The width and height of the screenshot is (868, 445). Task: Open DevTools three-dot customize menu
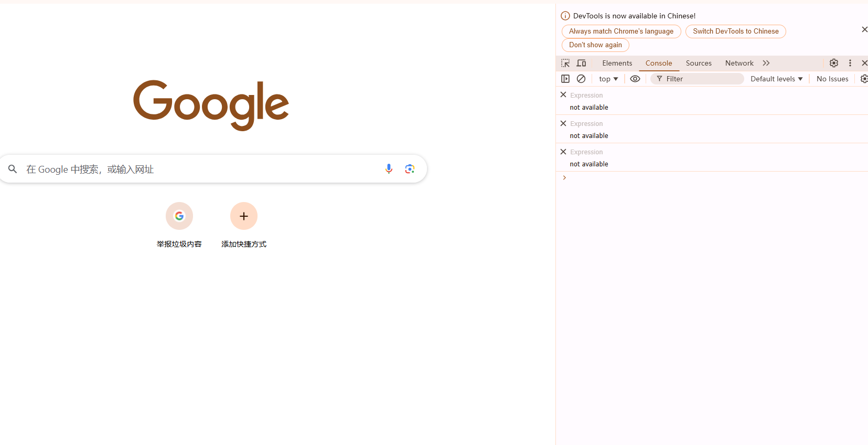coord(850,63)
